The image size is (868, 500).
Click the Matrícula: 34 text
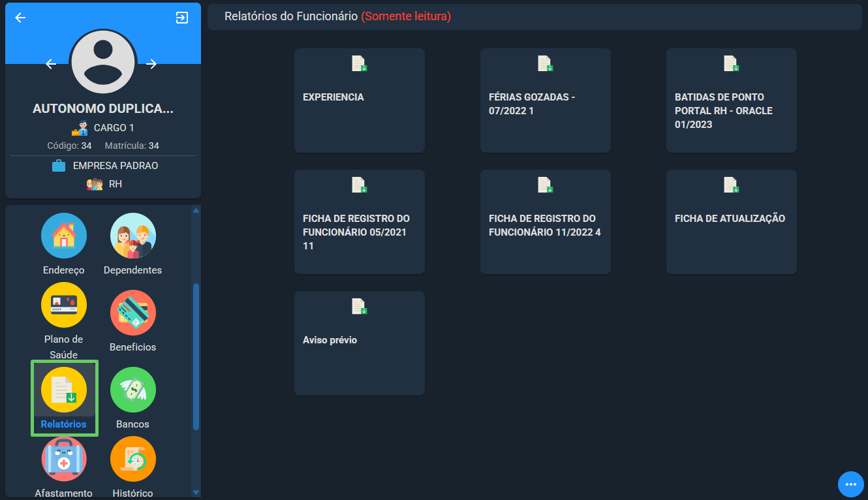pyautogui.click(x=132, y=146)
